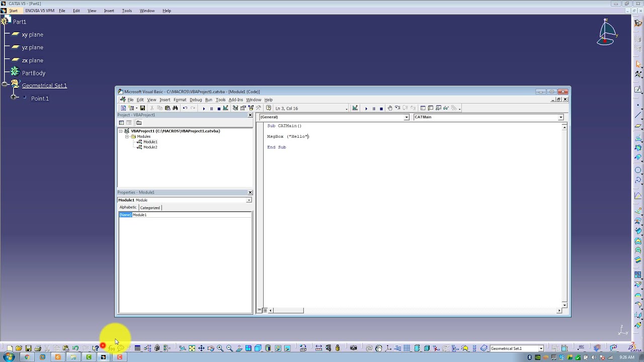Open the Toolbox icon in VBA toolbar
644x362 pixels.
click(x=258, y=108)
